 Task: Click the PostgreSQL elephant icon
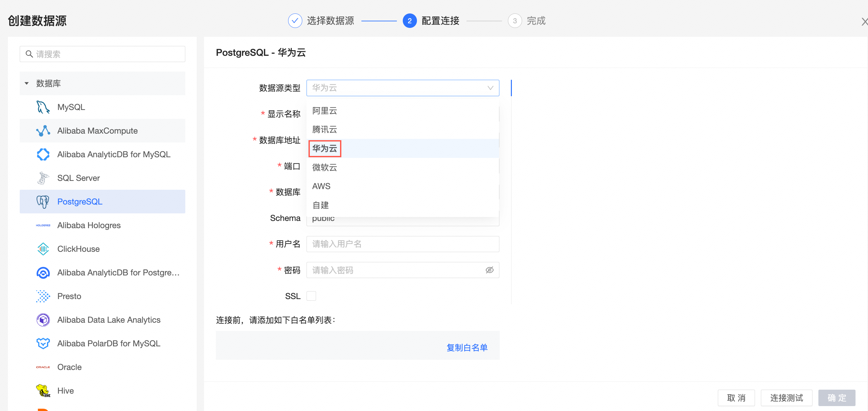[x=43, y=202]
